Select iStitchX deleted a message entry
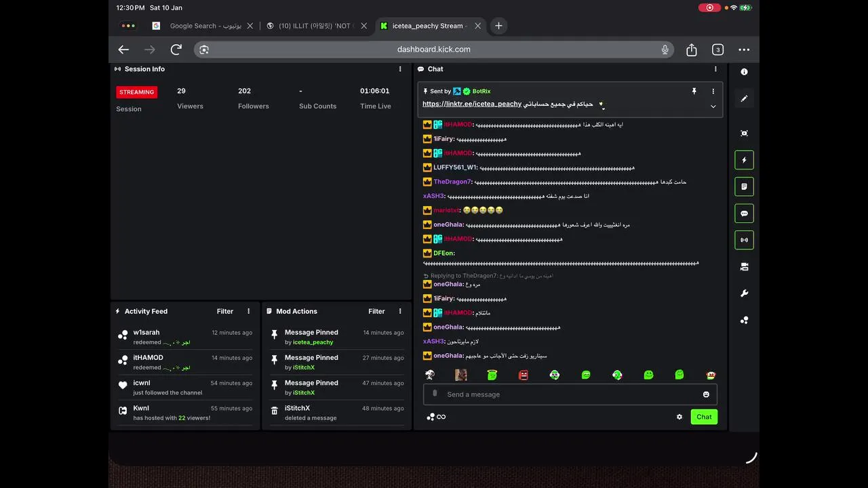The height and width of the screenshot is (488, 868). 336,413
